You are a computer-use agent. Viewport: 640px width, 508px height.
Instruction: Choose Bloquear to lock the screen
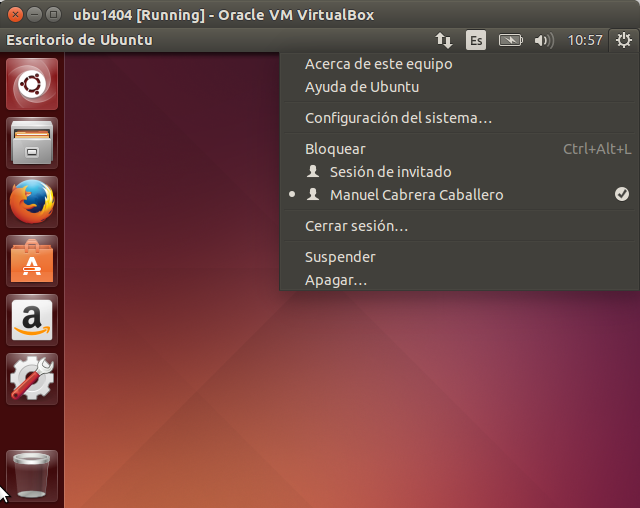click(459, 149)
